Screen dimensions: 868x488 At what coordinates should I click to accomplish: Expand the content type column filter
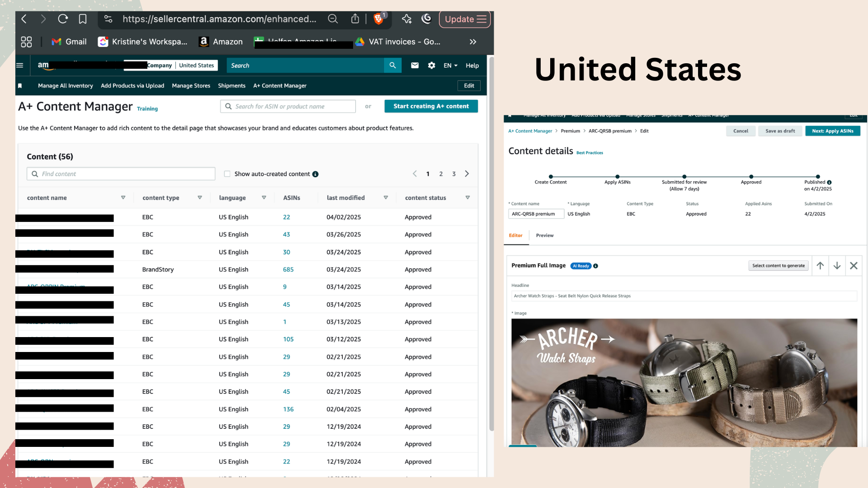199,198
